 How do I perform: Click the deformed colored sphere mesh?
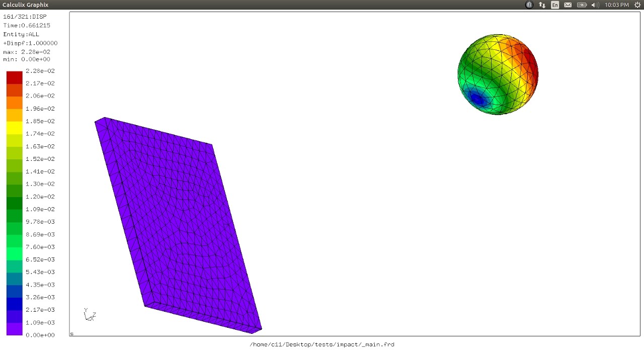click(x=498, y=74)
